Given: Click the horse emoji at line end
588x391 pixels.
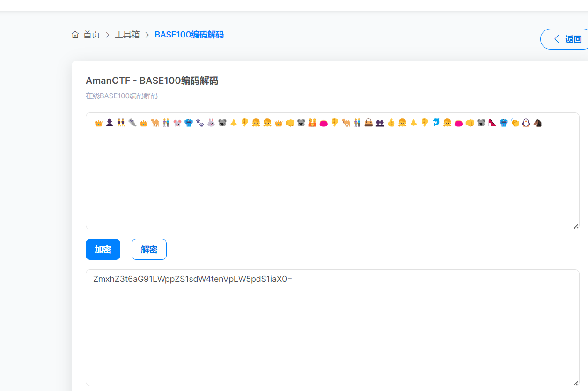Looking at the screenshot, I should [537, 123].
